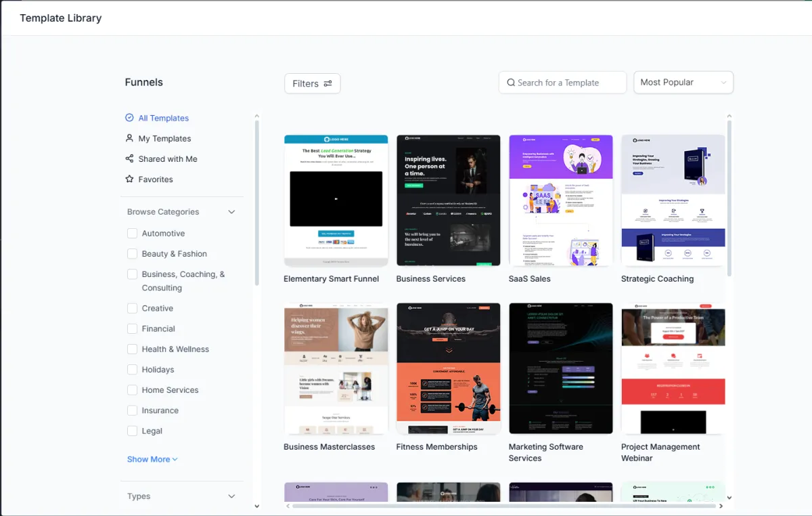The height and width of the screenshot is (516, 812).
Task: Open Fitness Memberships template thumbnail
Action: pos(449,368)
